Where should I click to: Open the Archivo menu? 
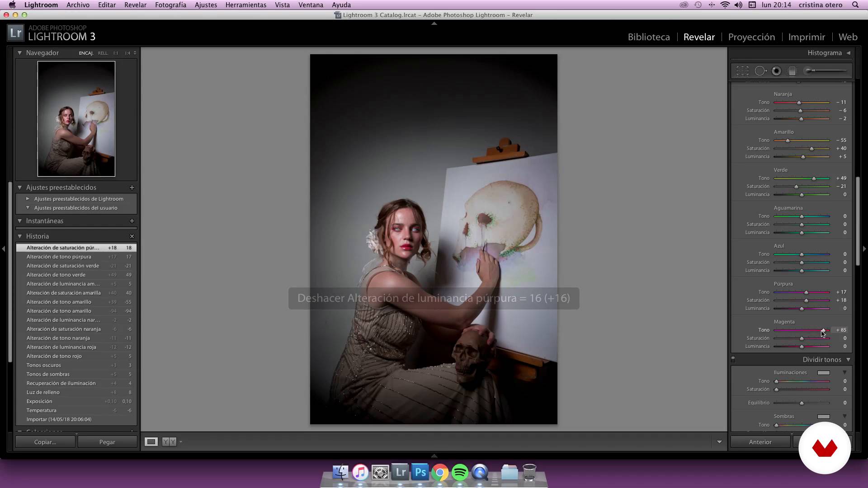pos(78,5)
